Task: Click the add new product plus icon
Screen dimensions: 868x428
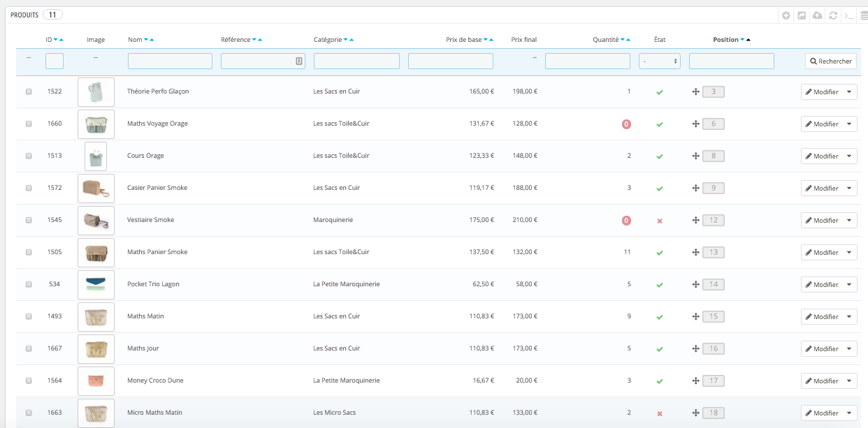Action: point(786,15)
